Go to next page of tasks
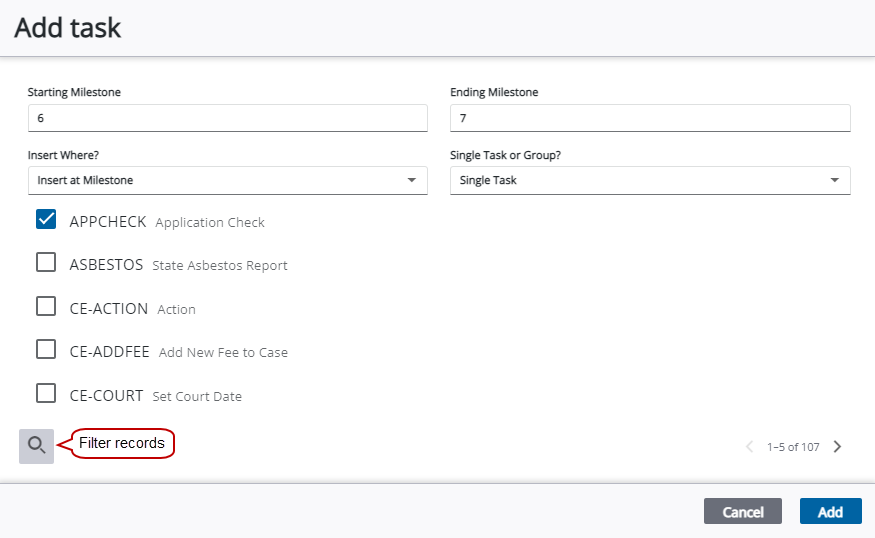The height and width of the screenshot is (538, 875). 838,447
